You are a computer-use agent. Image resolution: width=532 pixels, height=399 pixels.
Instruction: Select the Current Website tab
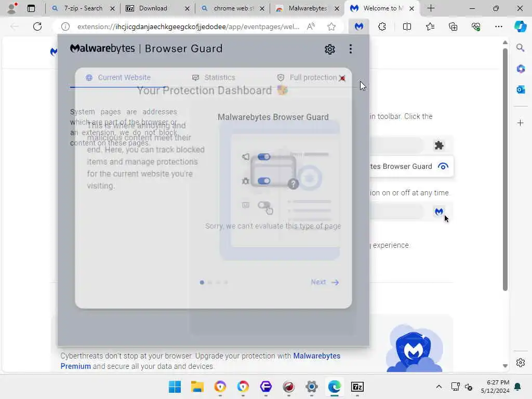(118, 77)
